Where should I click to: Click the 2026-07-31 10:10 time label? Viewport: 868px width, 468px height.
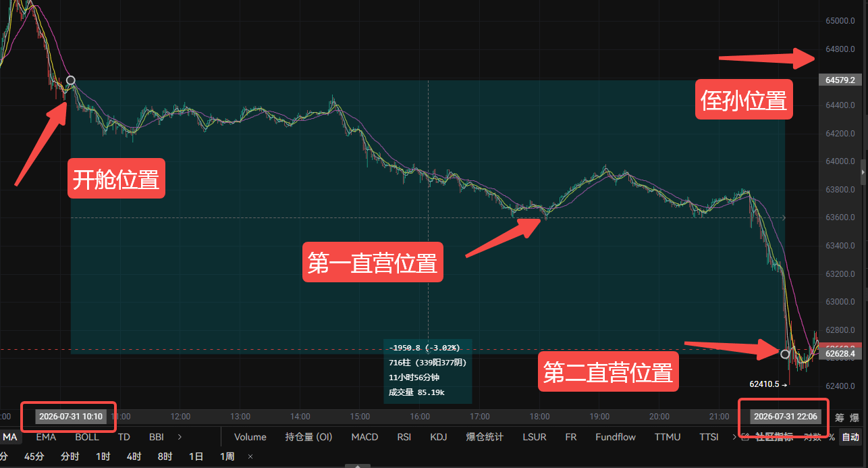point(70,417)
